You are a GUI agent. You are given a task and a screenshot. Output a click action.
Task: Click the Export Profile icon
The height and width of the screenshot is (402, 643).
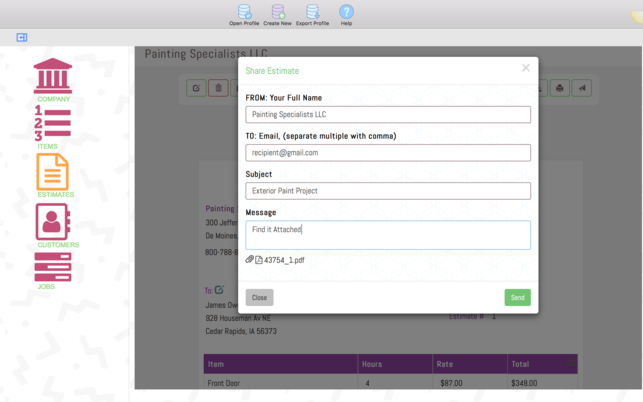(x=312, y=12)
